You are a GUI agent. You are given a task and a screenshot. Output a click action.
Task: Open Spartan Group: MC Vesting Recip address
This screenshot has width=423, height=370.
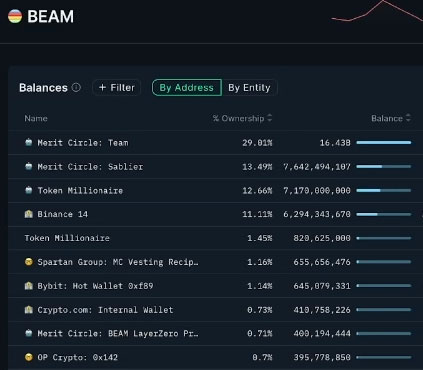118,262
